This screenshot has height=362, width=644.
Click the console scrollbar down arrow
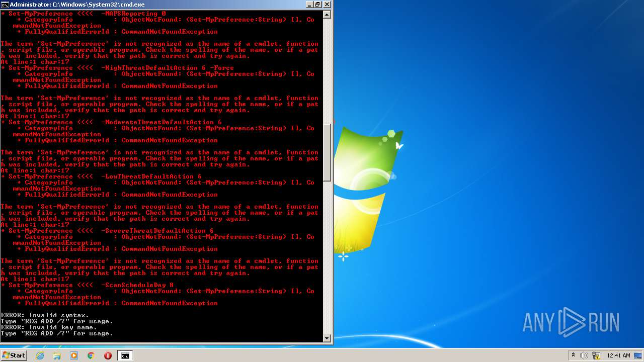[x=327, y=338]
